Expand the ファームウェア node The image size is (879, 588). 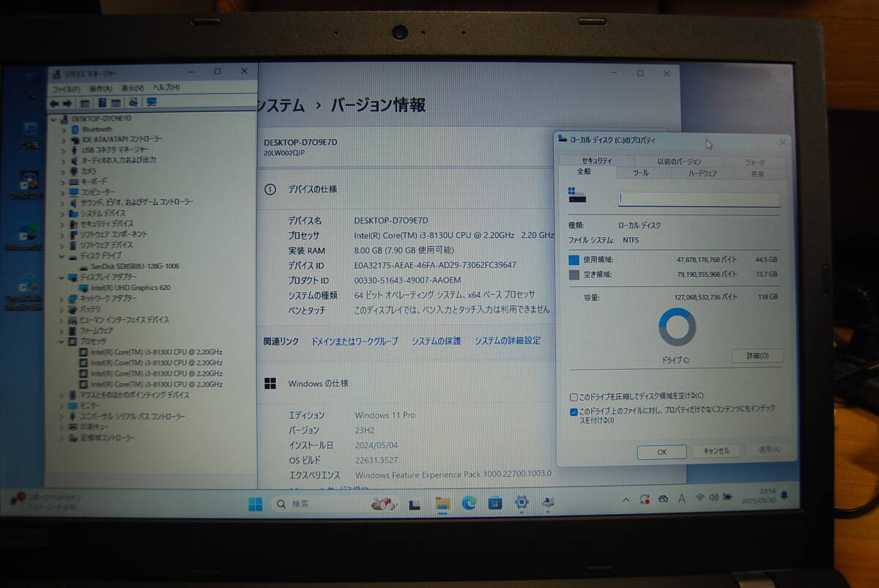62,330
